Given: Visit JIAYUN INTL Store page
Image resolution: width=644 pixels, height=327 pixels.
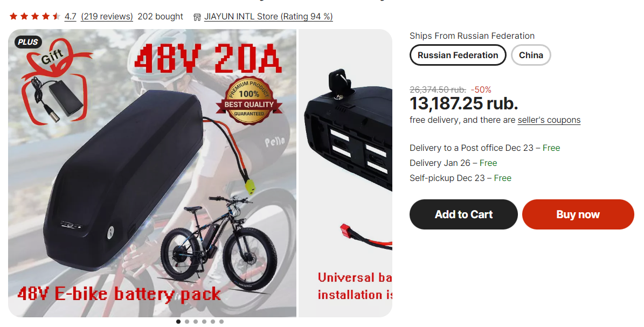Looking at the screenshot, I should 268,17.
